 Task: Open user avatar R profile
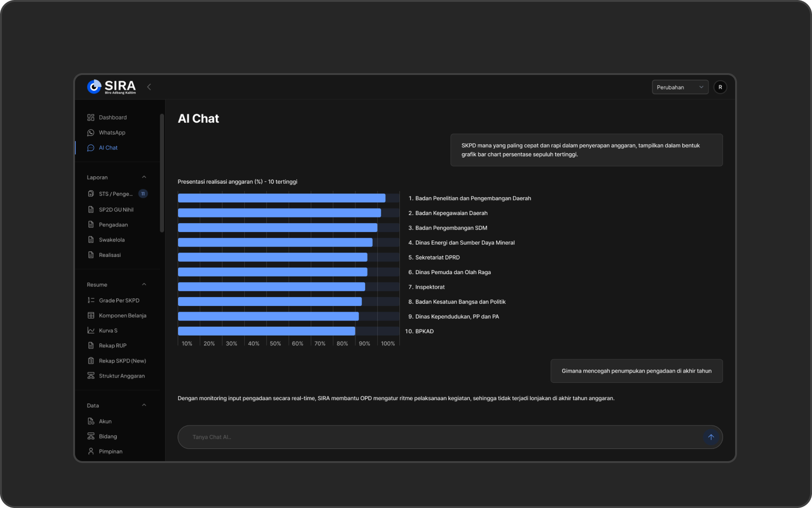pyautogui.click(x=720, y=87)
